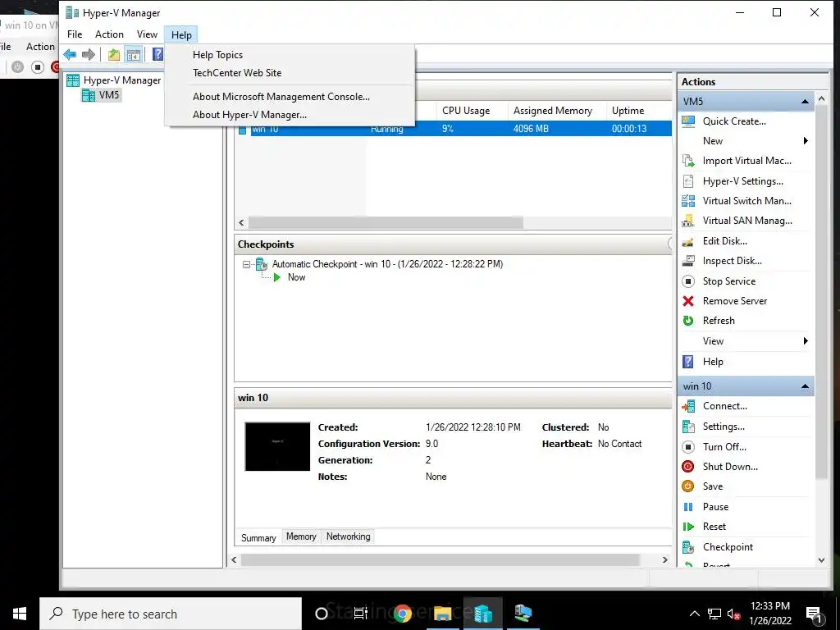Expand the View submenu arrow in Actions
Viewport: 840px width, 630px height.
(806, 341)
